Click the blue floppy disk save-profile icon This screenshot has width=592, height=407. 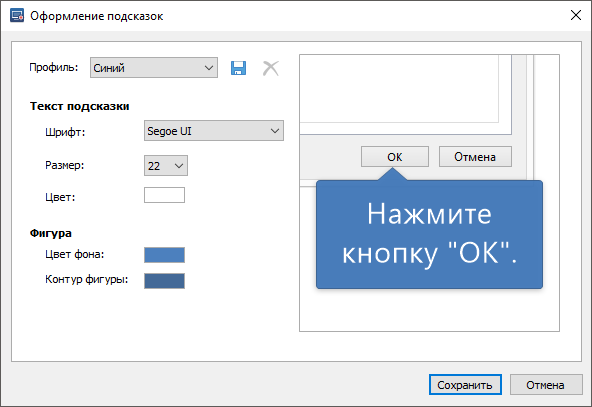[x=238, y=68]
